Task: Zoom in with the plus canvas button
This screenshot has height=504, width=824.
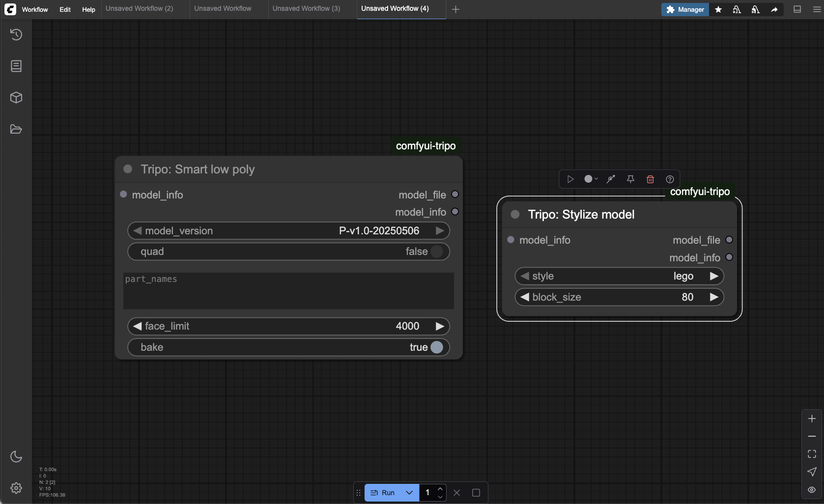Action: click(812, 419)
